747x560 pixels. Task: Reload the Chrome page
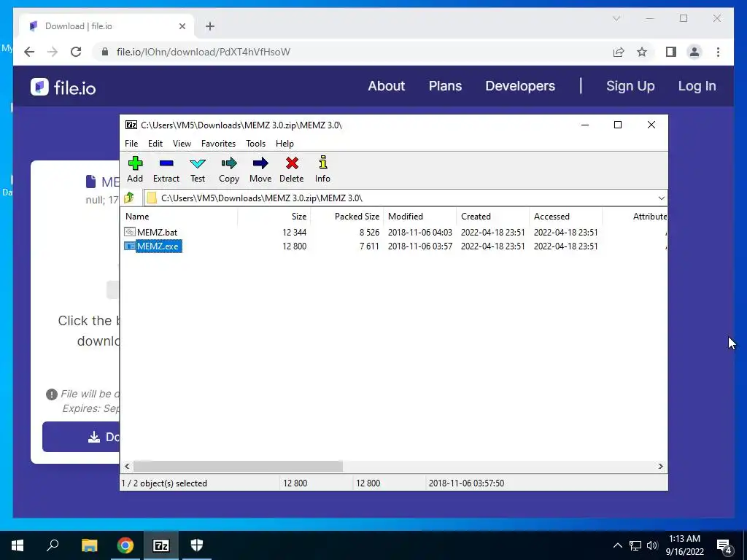(x=76, y=52)
